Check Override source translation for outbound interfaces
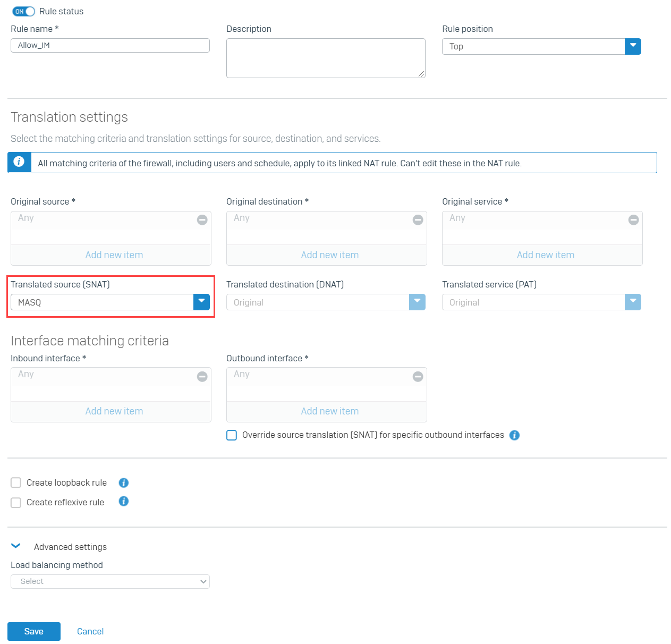This screenshot has width=671, height=644. pos(231,435)
